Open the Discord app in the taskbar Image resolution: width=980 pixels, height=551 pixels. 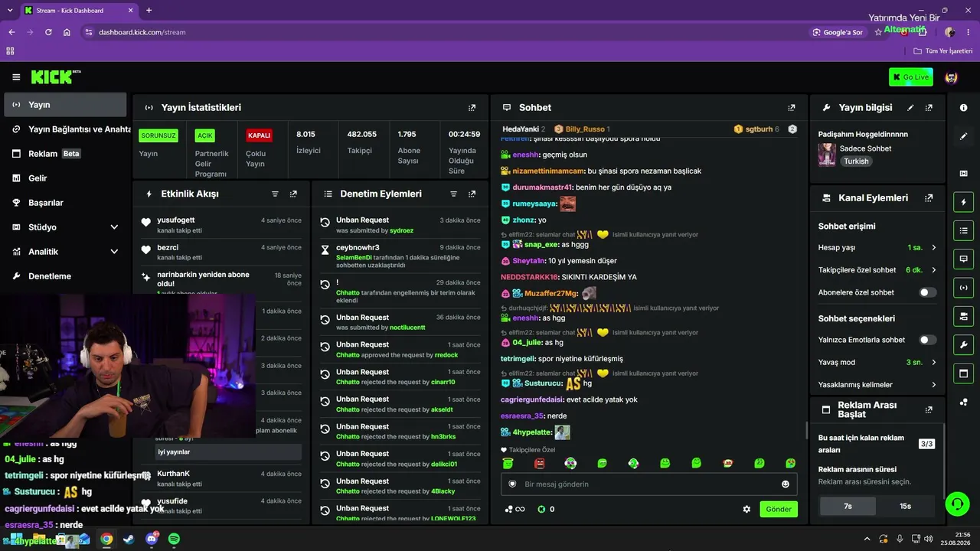point(152,539)
